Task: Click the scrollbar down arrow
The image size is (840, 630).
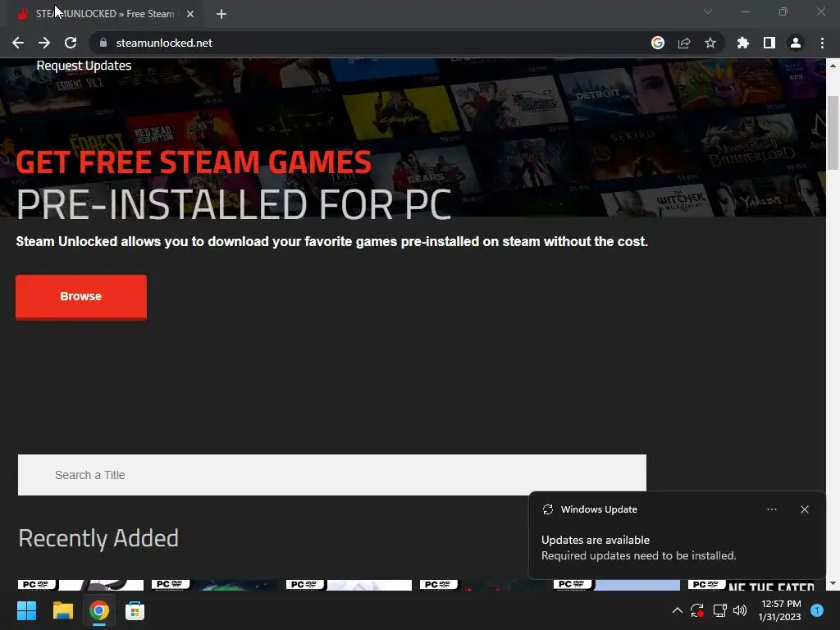Action: click(833, 583)
